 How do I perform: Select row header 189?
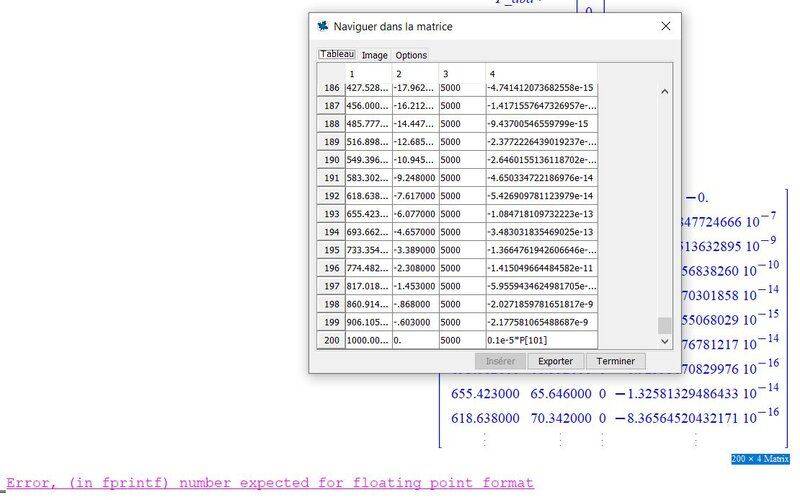[x=331, y=142]
